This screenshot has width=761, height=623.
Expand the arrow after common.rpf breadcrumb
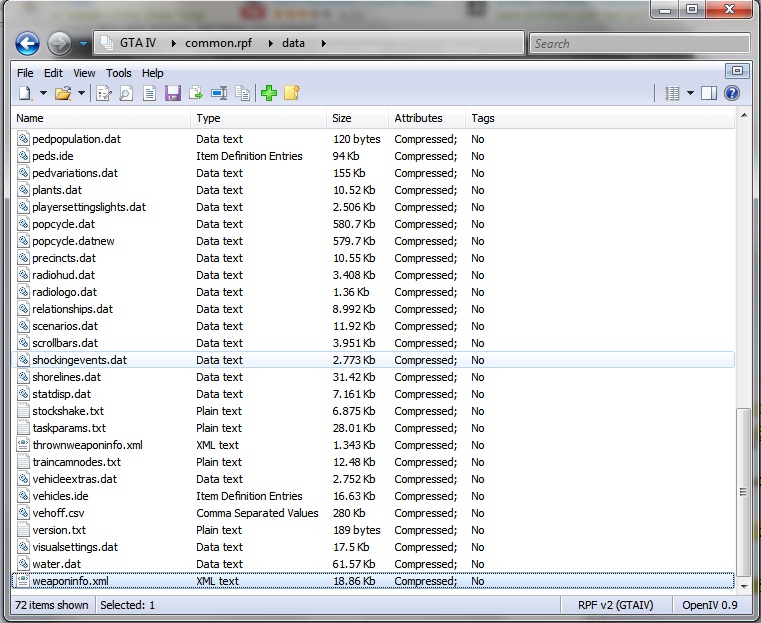tap(270, 44)
